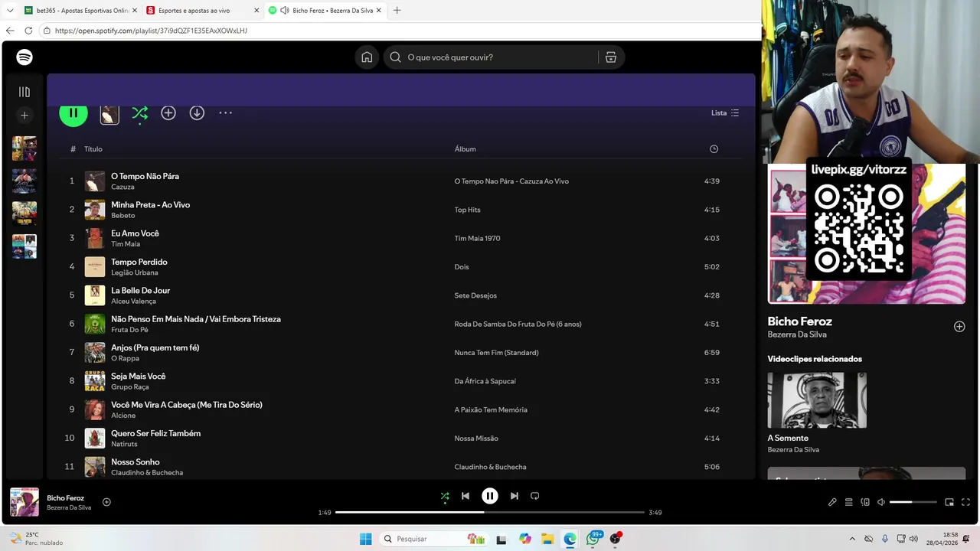Switch to the bet365 browser tab
This screenshot has height=551, width=980.
click(x=80, y=11)
